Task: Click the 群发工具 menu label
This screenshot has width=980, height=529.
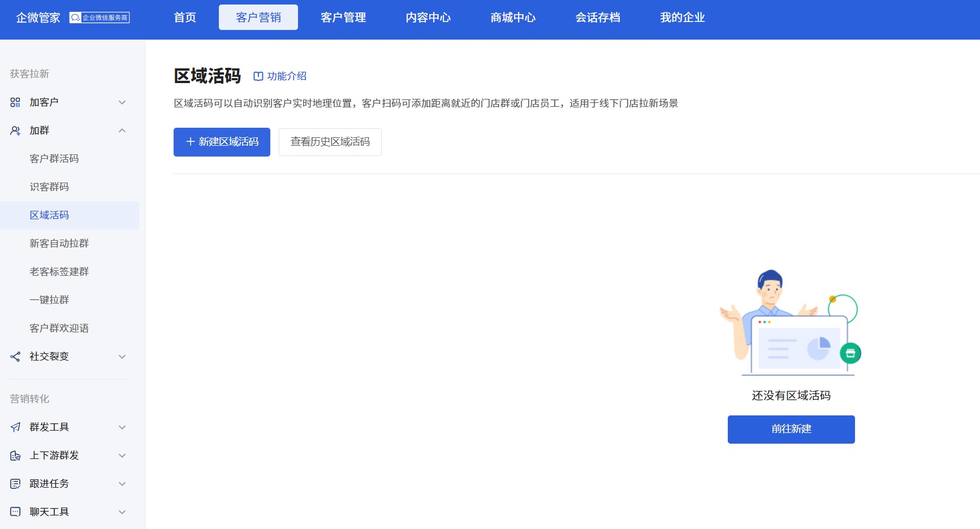Action: tap(49, 427)
